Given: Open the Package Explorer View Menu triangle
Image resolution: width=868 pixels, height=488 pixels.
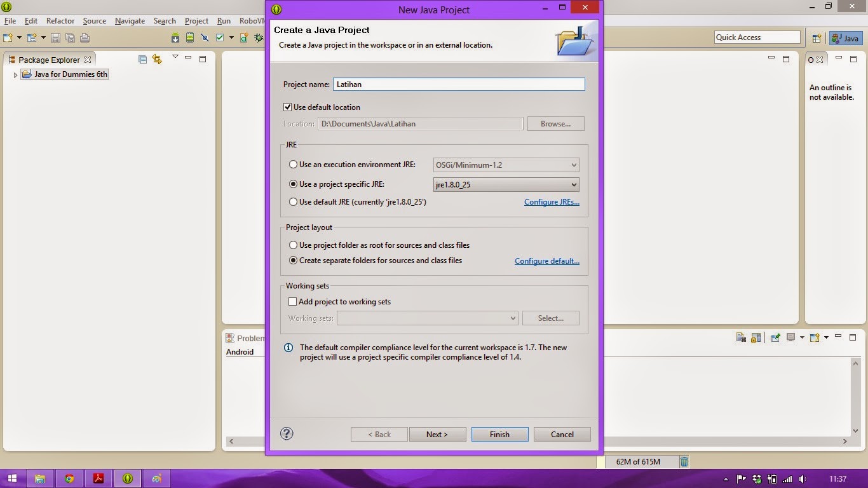Looking at the screenshot, I should pos(175,57).
